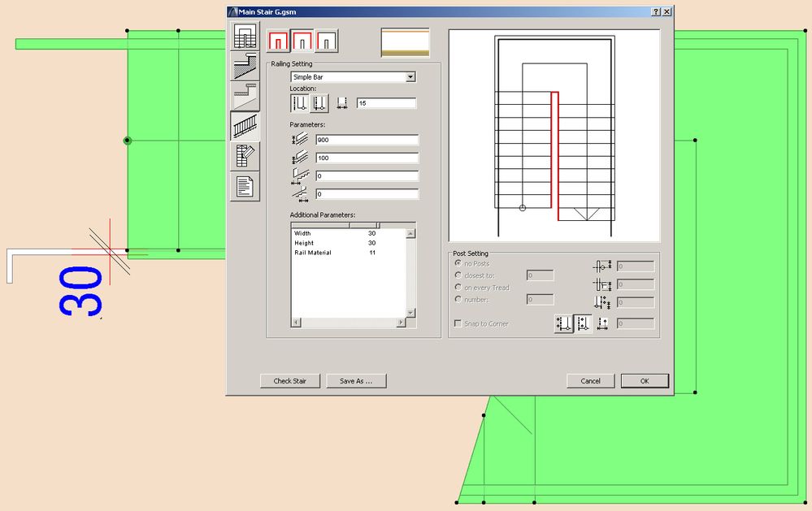Click the Save As button
This screenshot has width=812, height=511.
point(356,381)
